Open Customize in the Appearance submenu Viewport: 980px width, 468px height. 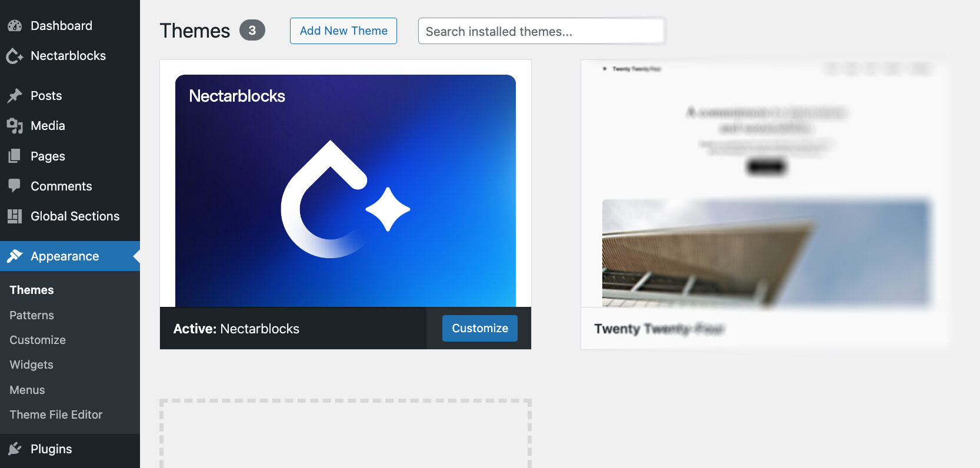coord(38,340)
